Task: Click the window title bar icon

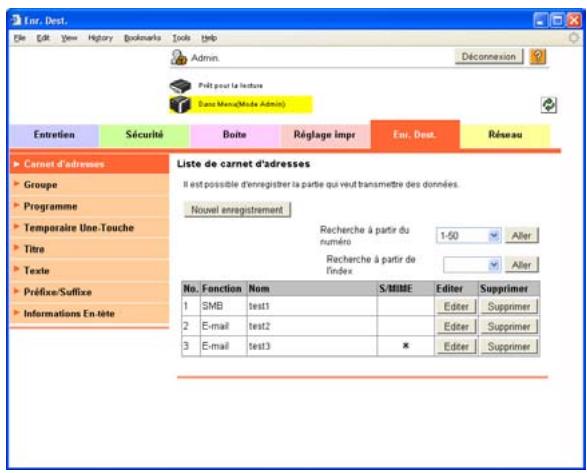Action: click(16, 20)
